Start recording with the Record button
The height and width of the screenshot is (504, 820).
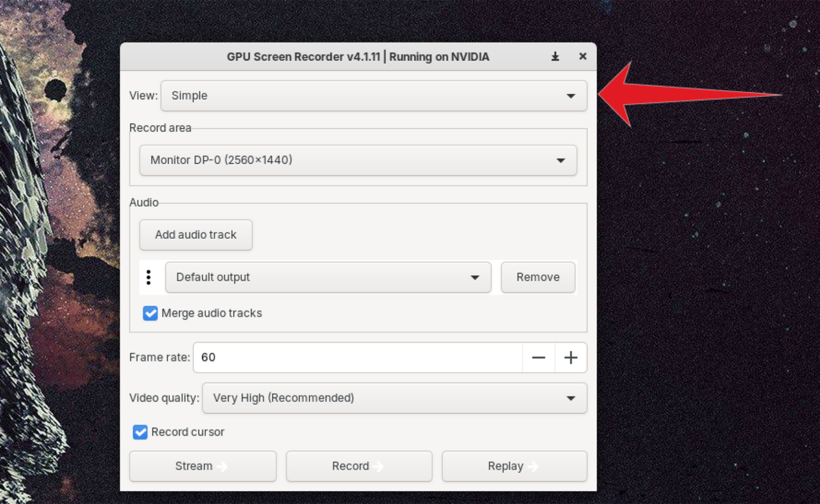tap(359, 466)
